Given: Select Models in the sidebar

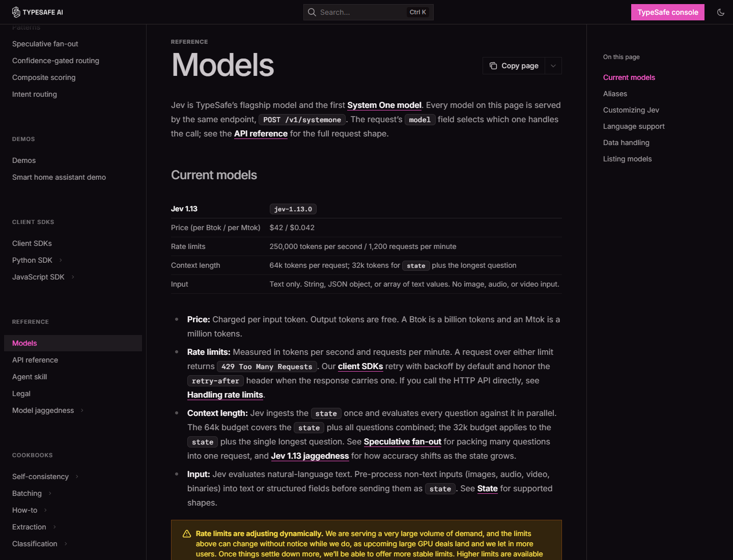Looking at the screenshot, I should tap(73, 343).
